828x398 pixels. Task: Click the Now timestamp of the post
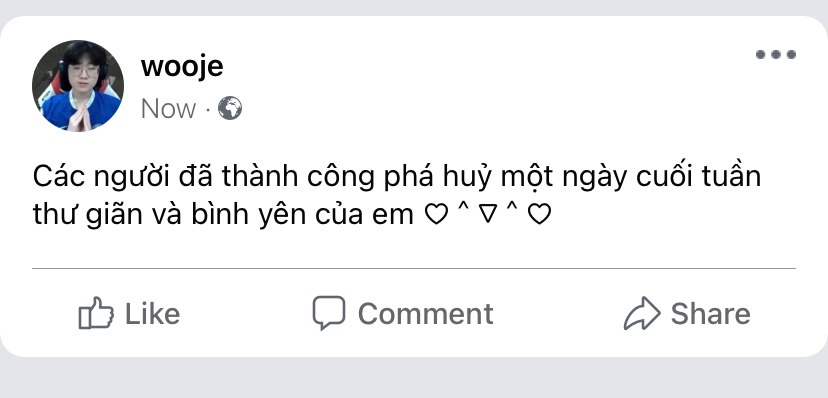pos(168,109)
